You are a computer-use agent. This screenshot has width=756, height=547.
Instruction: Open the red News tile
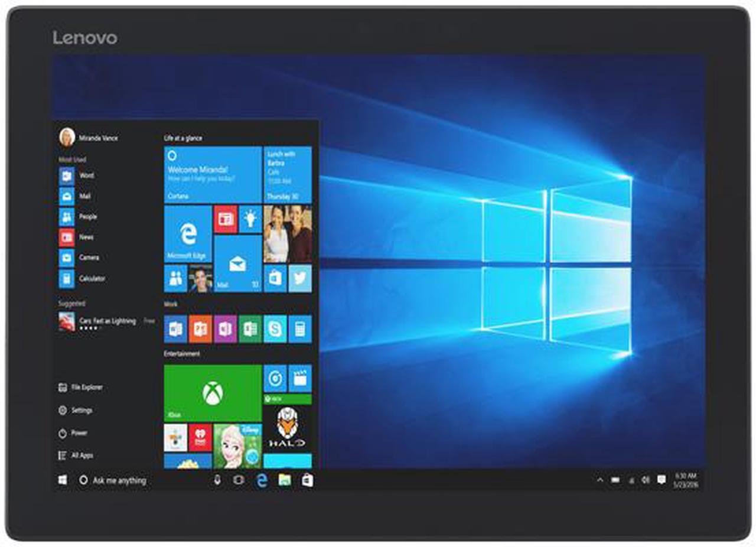(x=226, y=219)
